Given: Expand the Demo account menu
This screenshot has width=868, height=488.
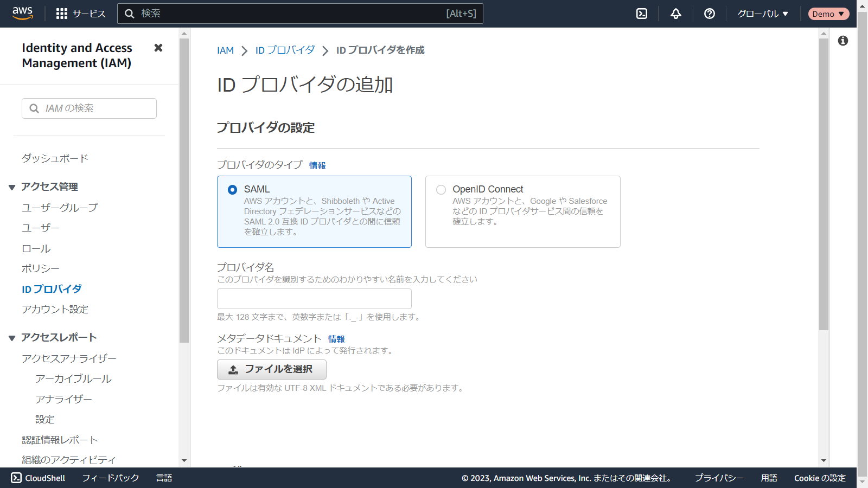Looking at the screenshot, I should click(828, 14).
